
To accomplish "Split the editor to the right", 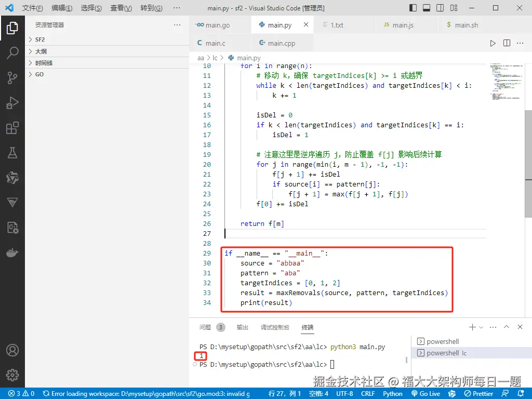I will click(x=507, y=43).
